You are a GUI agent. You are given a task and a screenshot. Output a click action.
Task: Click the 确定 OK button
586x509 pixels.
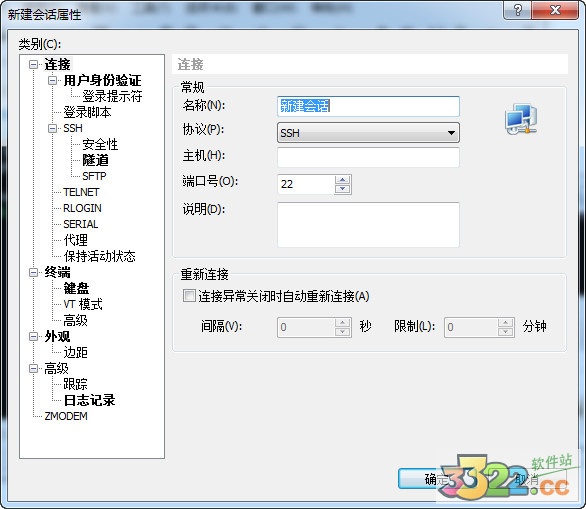(437, 479)
